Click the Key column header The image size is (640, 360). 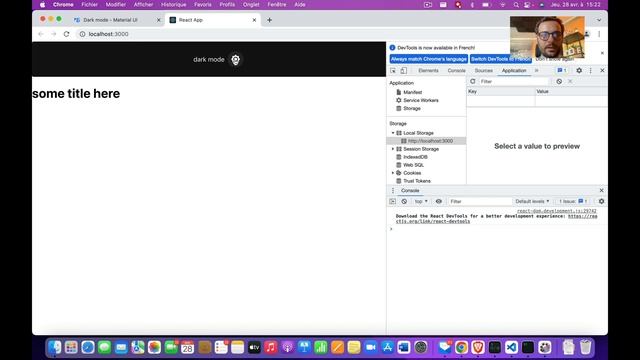tap(501, 91)
